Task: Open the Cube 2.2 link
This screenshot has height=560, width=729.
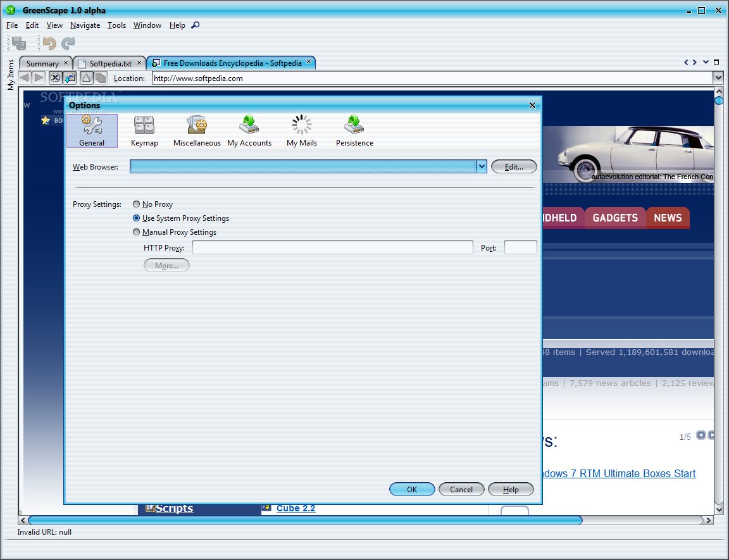Action: tap(296, 508)
